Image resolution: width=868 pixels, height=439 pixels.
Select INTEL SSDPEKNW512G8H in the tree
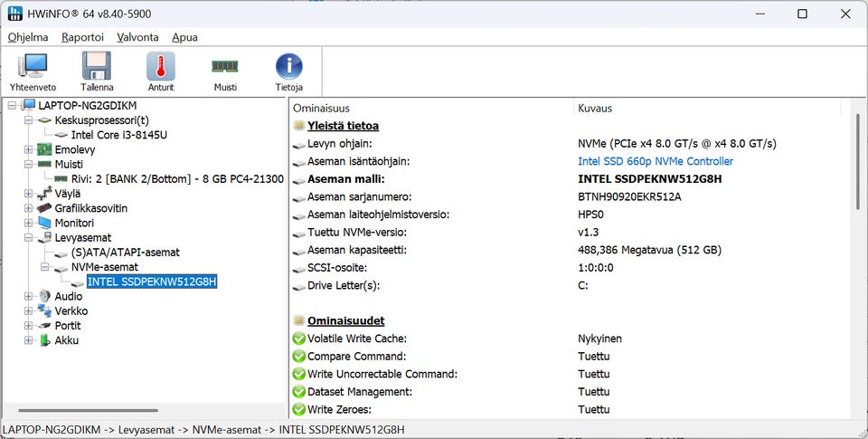coord(152,282)
